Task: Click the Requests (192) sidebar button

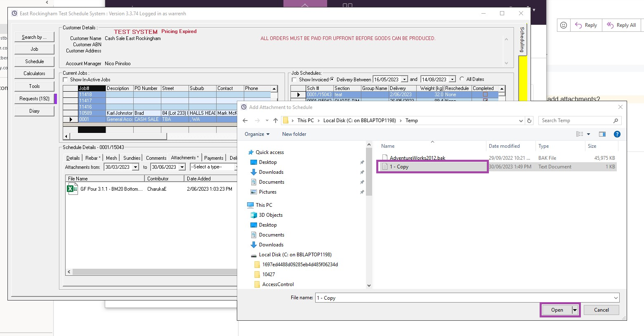Action: click(x=34, y=98)
